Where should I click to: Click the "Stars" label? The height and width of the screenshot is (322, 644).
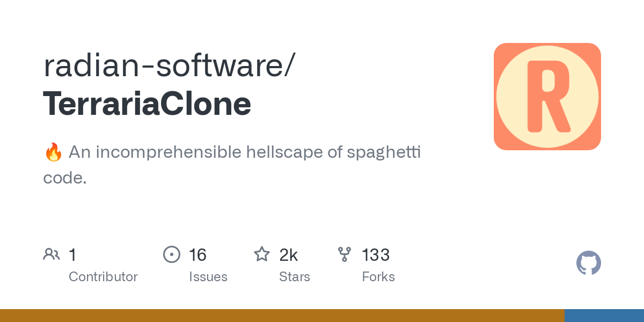295,277
